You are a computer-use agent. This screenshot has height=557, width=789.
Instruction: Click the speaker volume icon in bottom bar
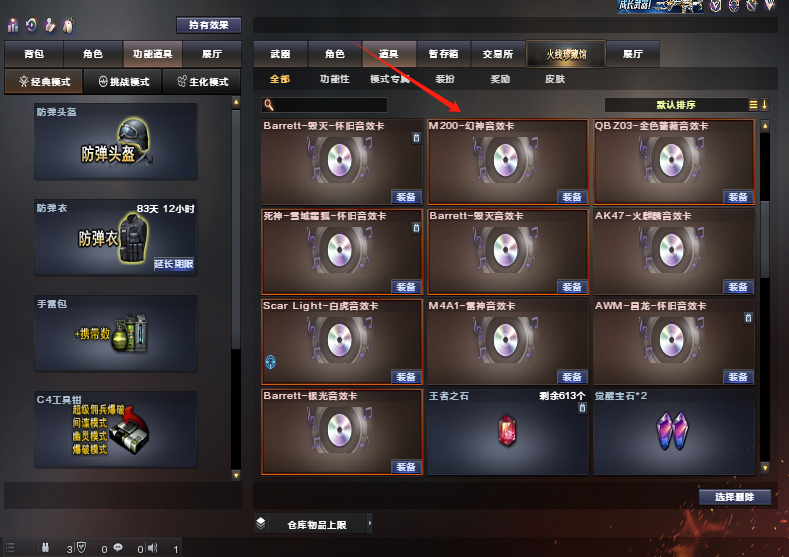pyautogui.click(x=153, y=547)
